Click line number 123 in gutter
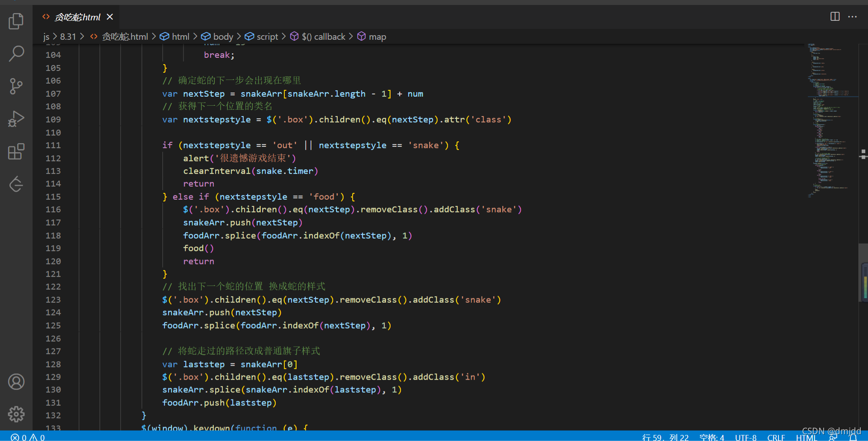The width and height of the screenshot is (868, 441). (53, 300)
